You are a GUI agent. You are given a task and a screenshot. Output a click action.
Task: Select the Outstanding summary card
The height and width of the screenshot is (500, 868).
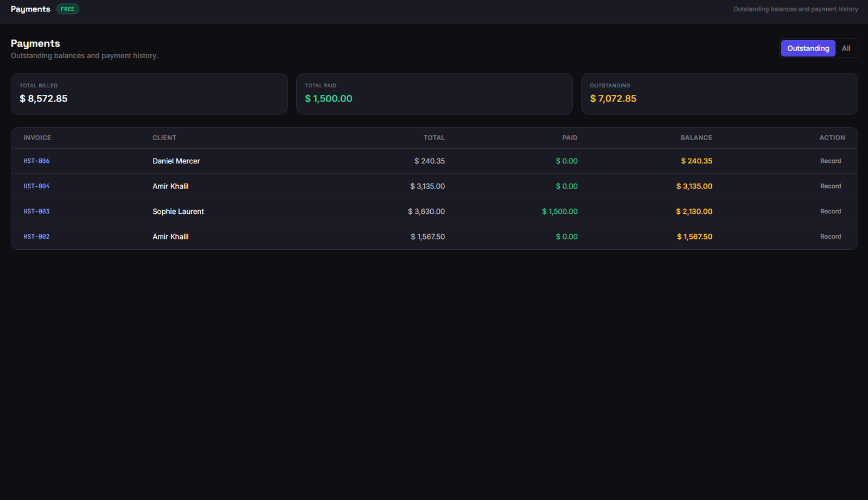click(719, 94)
